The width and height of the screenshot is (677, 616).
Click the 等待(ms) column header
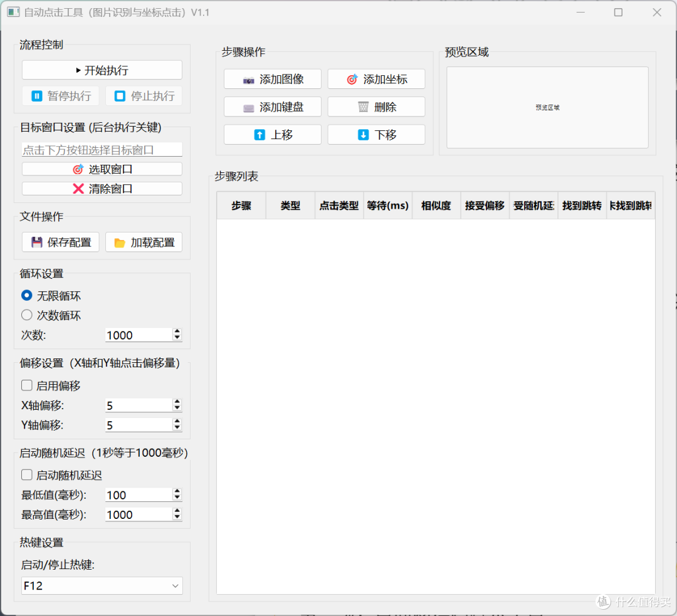[388, 206]
